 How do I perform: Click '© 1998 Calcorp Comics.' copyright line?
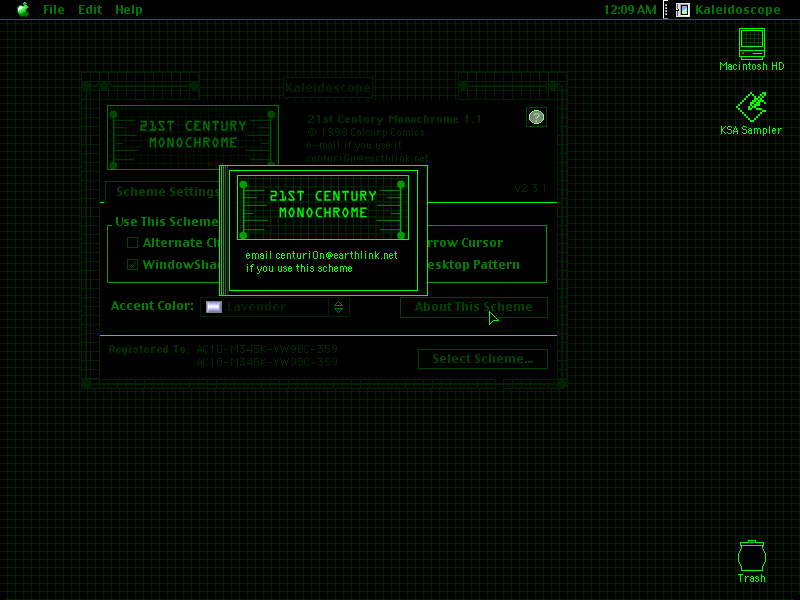(x=367, y=132)
